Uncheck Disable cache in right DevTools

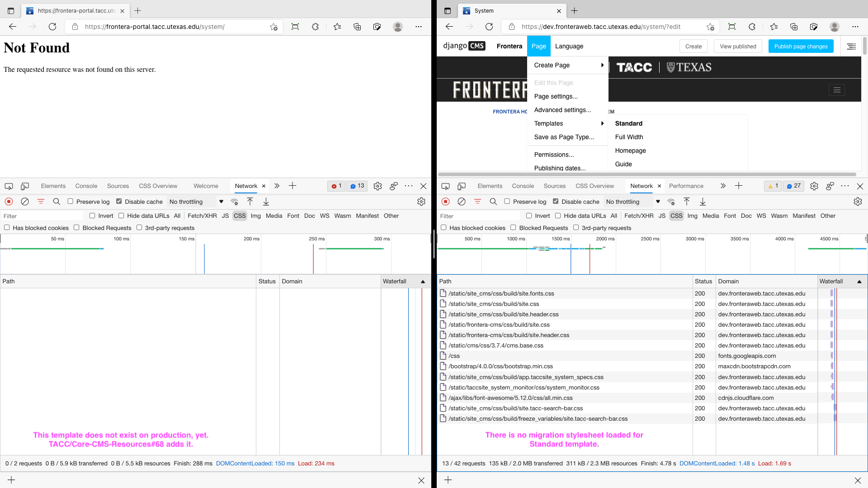click(x=556, y=202)
